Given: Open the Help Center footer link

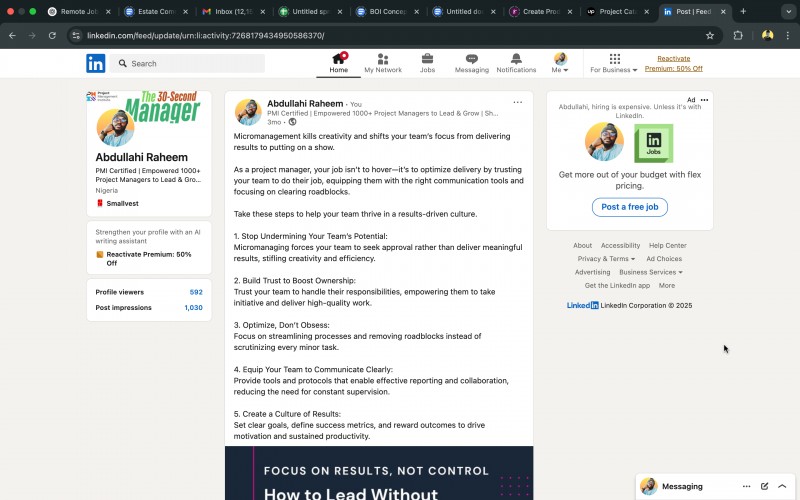Looking at the screenshot, I should pyautogui.click(x=667, y=245).
